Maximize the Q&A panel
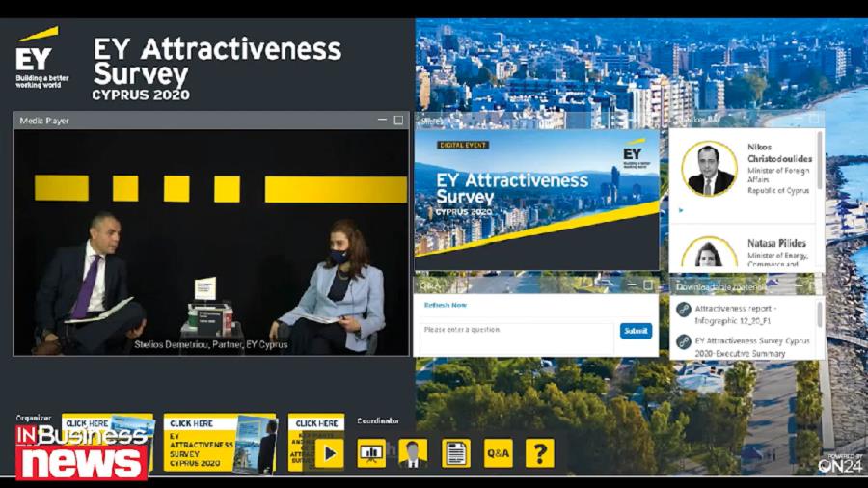The width and height of the screenshot is (868, 488). 648,285
